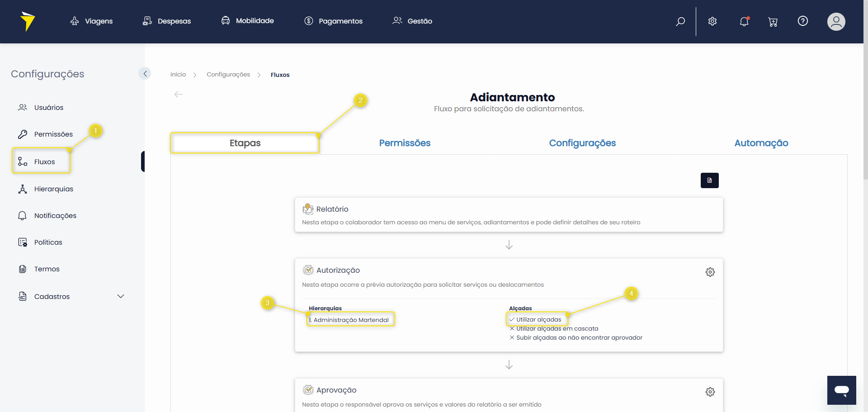The height and width of the screenshot is (412, 868).
Task: Click the dark document button above Relatório
Action: (709, 180)
